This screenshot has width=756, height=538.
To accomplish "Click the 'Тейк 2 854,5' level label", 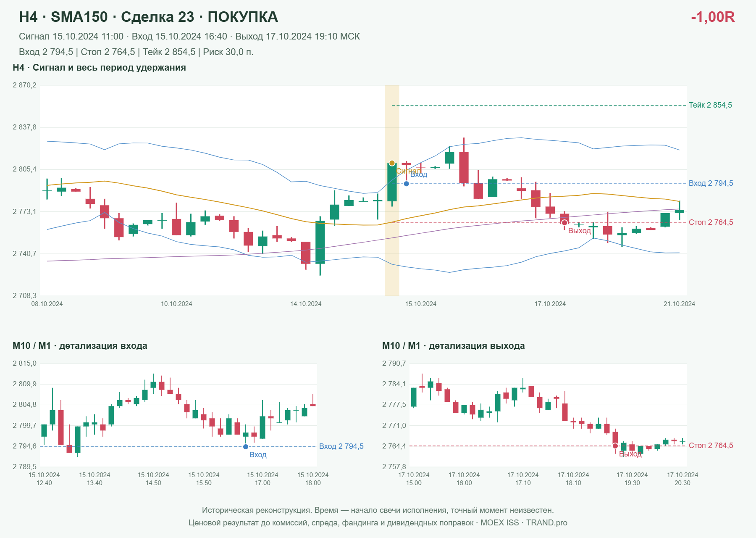I will tap(710, 105).
